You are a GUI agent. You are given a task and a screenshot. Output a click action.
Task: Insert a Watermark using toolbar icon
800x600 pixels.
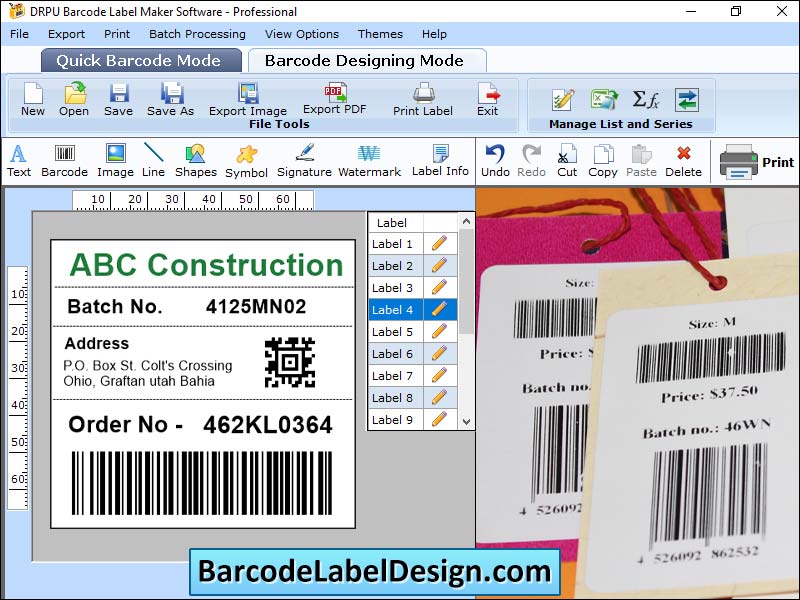click(x=369, y=154)
